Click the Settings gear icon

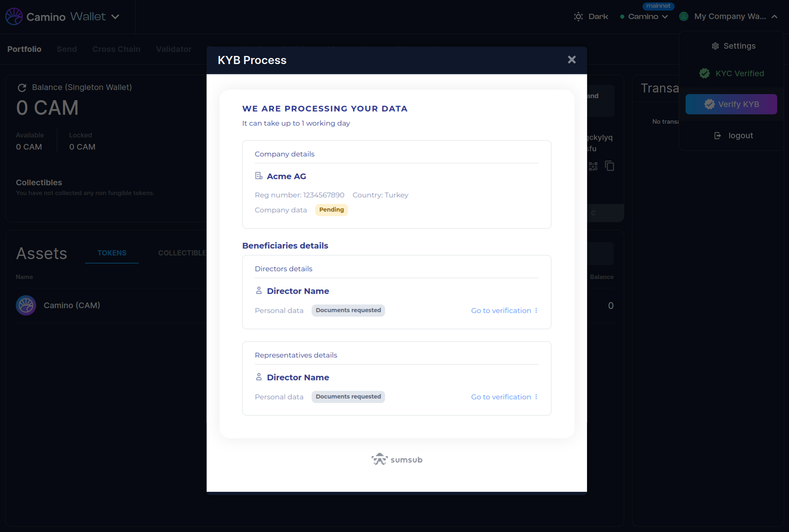pyautogui.click(x=715, y=46)
